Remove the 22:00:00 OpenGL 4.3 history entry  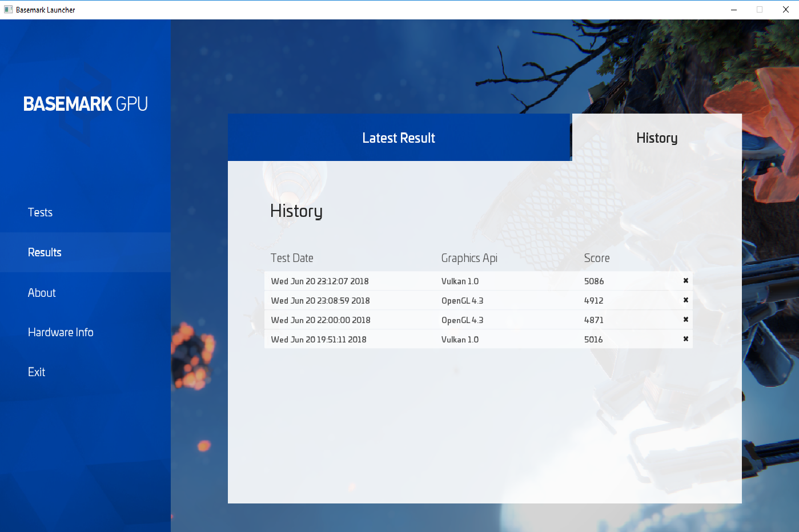click(x=686, y=320)
